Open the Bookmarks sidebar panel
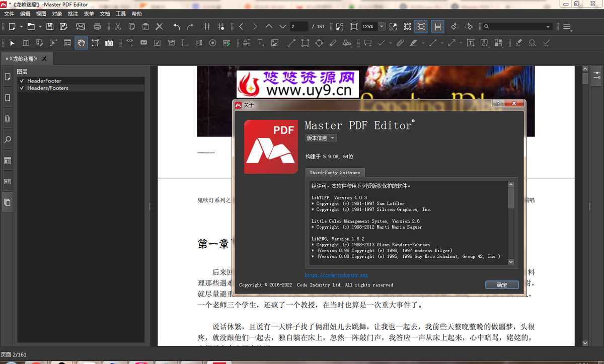604x364 pixels. pos(8,98)
